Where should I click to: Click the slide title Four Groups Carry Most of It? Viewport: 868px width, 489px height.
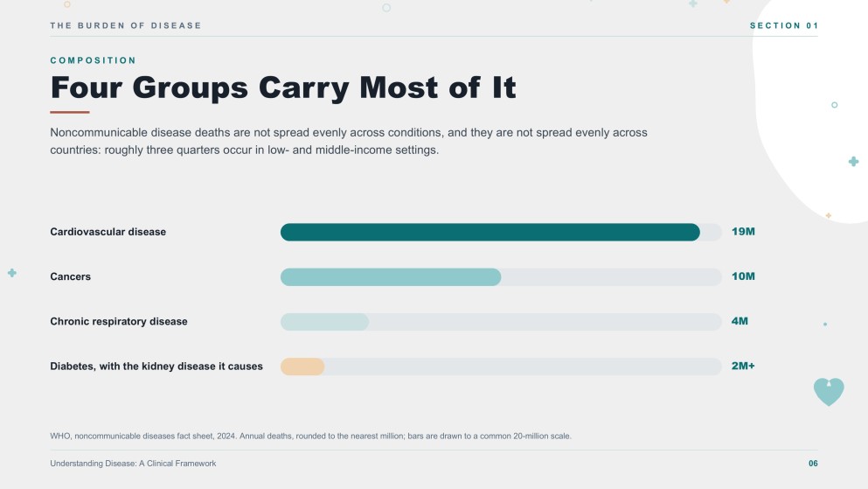pyautogui.click(x=283, y=87)
